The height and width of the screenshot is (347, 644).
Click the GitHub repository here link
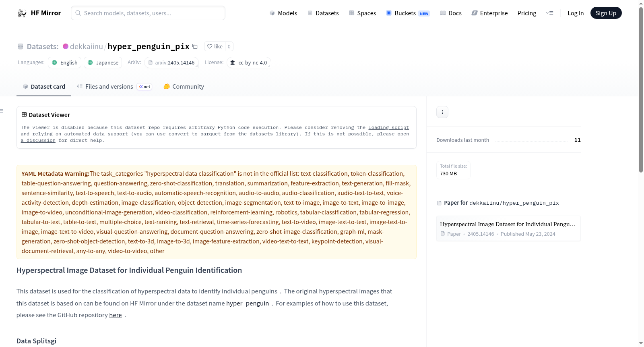tap(116, 315)
